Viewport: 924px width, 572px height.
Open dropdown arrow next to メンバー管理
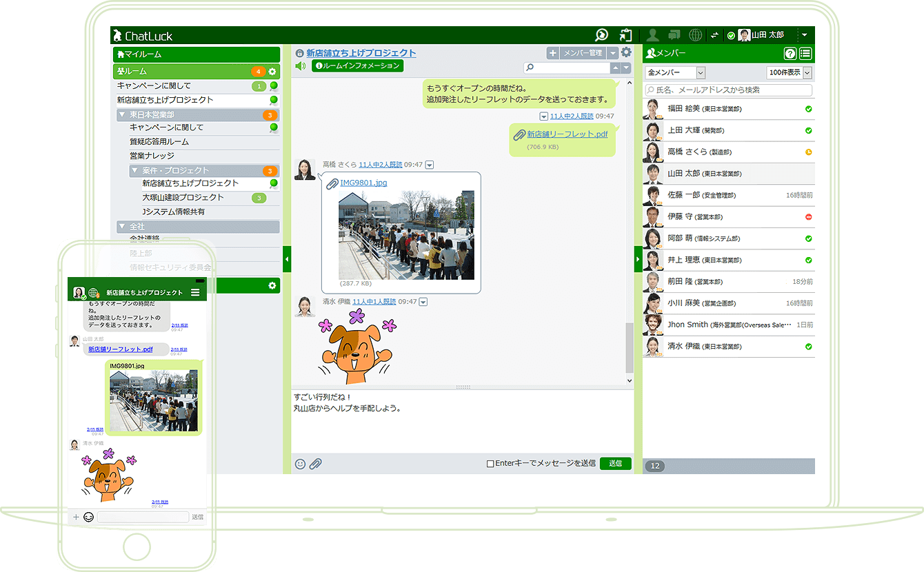(612, 53)
